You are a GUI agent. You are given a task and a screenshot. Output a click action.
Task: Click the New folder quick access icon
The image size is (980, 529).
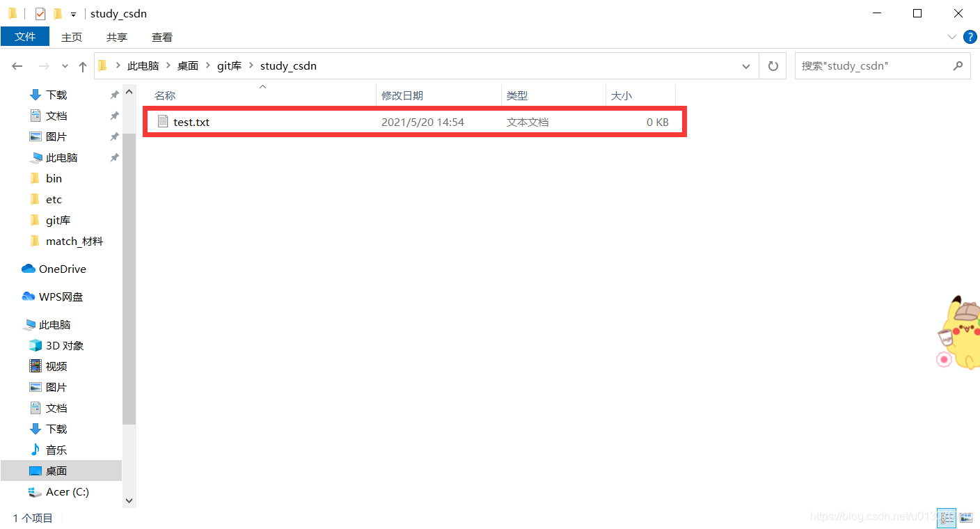tap(58, 13)
